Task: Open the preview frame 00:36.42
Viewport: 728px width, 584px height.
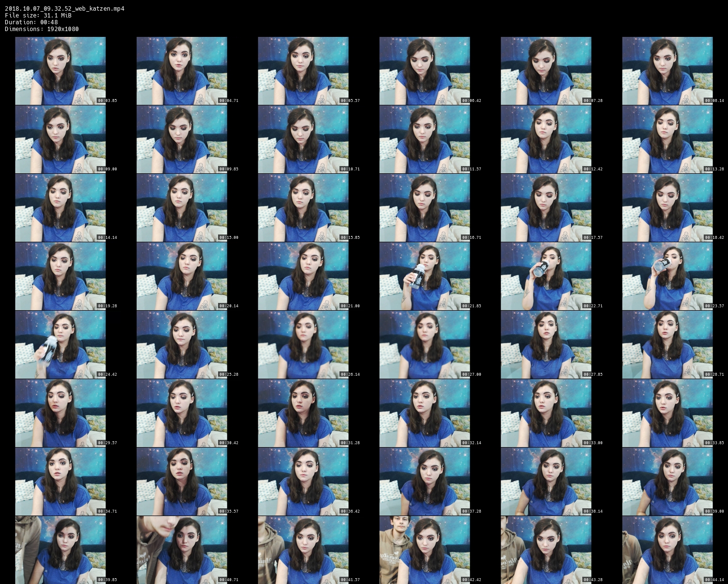Action: [303, 482]
